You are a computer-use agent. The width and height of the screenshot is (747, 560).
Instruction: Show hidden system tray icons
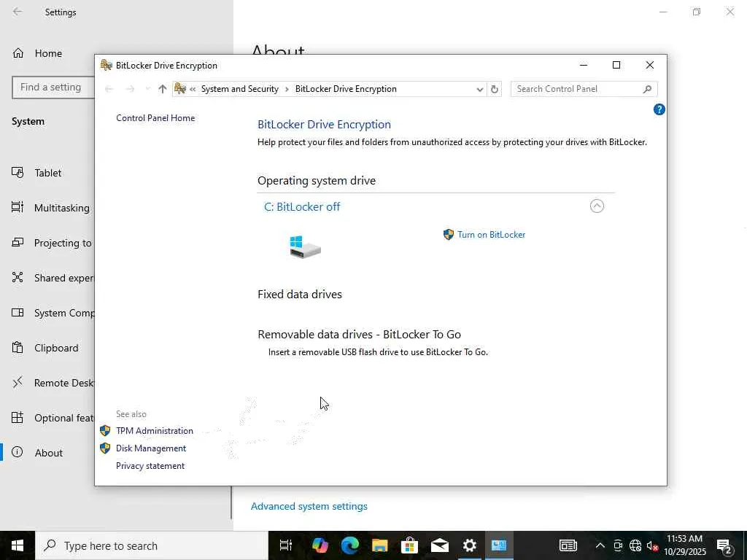600,545
